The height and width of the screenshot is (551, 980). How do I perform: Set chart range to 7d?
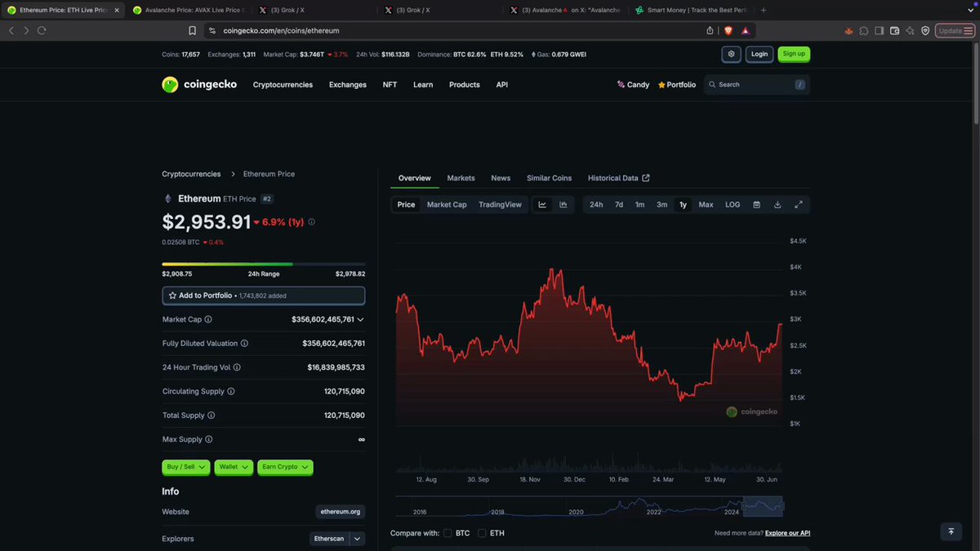619,204
